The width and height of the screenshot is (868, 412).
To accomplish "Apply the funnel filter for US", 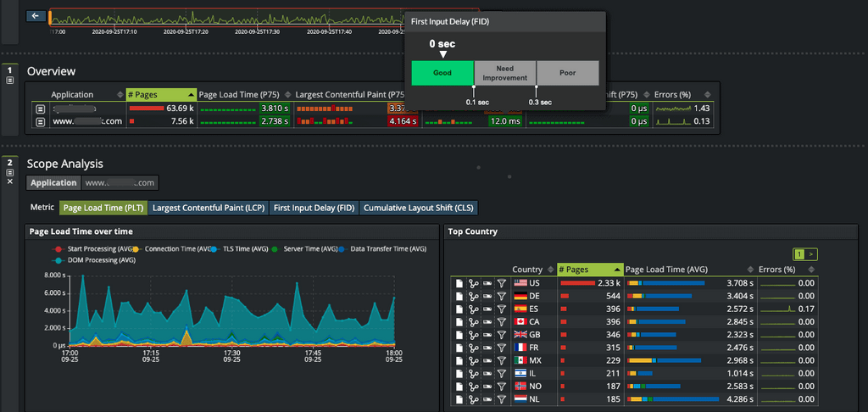I will (502, 283).
